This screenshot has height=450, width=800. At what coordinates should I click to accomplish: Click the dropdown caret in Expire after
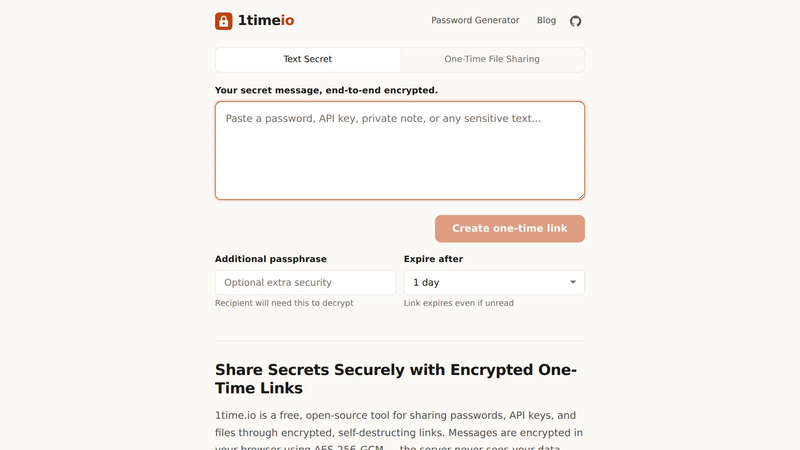573,282
